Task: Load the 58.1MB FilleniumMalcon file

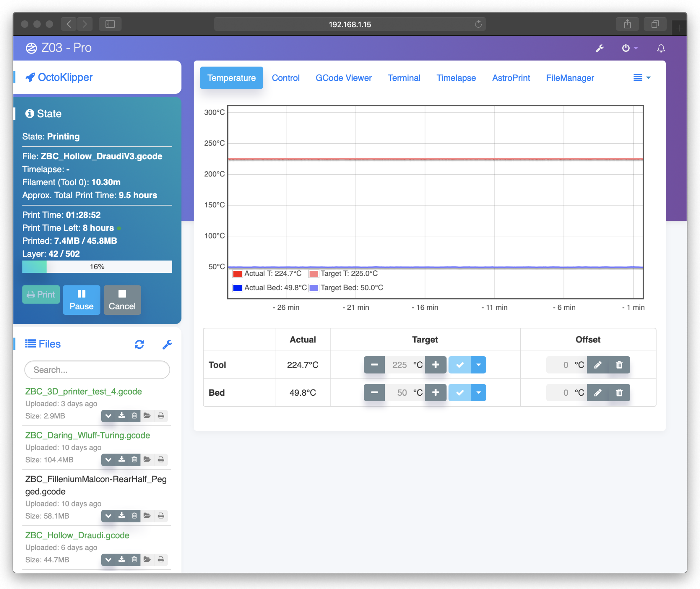Action: (147, 515)
